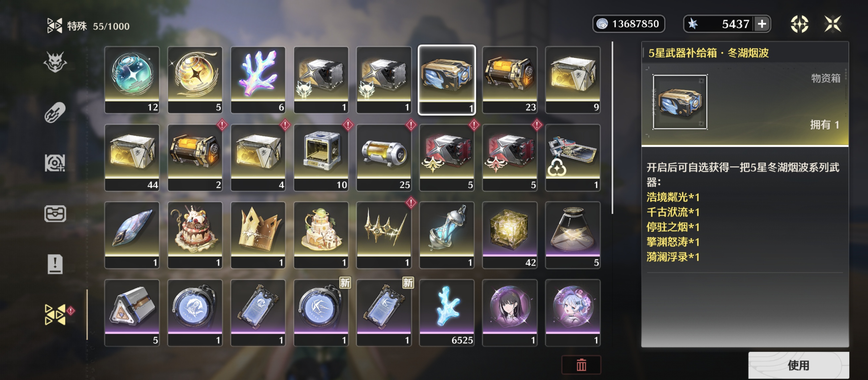Choose the birthday chocolate cake item
Viewport: 868px width, 380px height.
coord(195,235)
